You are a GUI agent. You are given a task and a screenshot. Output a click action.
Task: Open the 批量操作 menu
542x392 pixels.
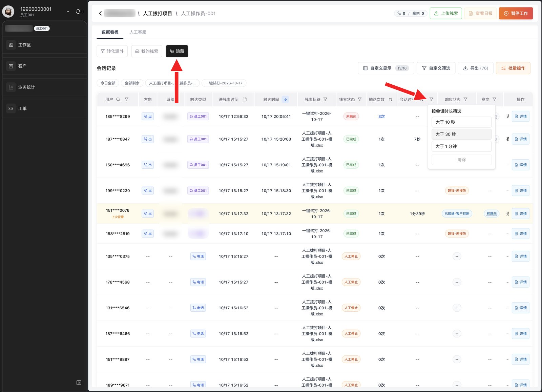point(513,68)
